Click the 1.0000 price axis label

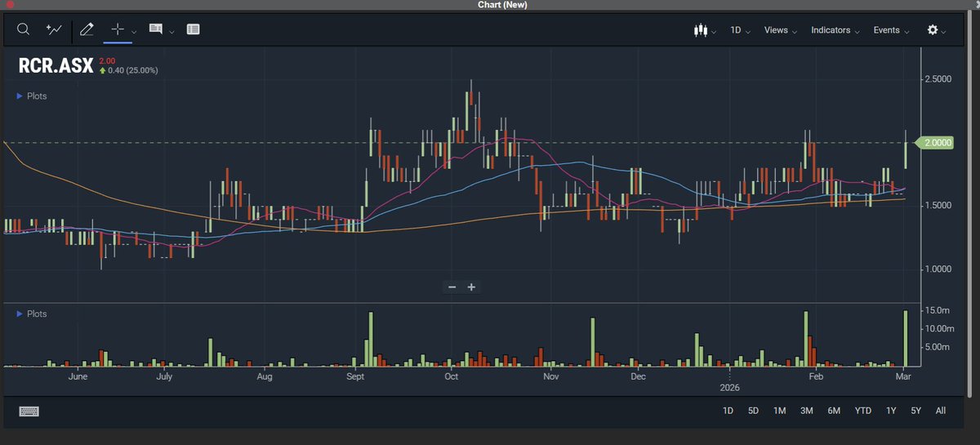pos(939,269)
